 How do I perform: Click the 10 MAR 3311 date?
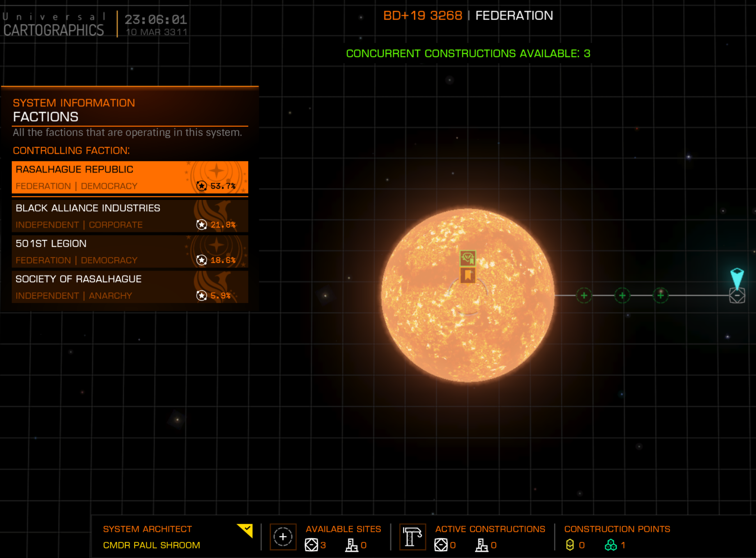(x=156, y=32)
